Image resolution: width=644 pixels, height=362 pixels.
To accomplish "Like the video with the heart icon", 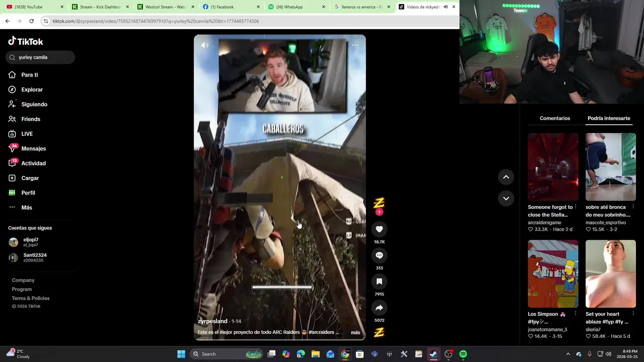I will tap(379, 229).
